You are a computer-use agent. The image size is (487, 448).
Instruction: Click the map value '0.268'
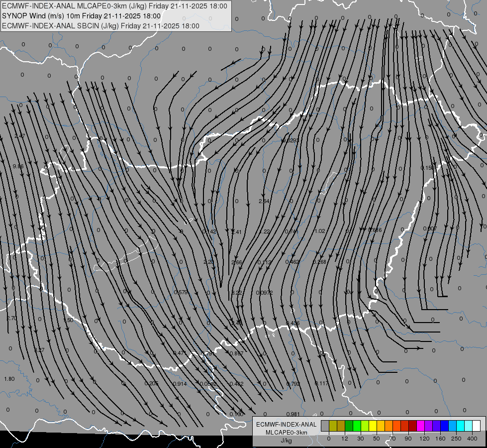point(319,262)
